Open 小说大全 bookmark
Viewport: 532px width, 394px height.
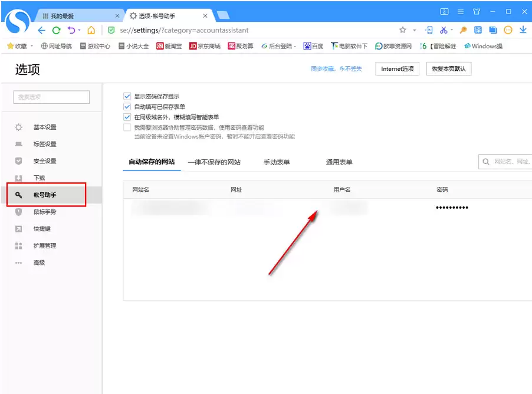[133, 46]
